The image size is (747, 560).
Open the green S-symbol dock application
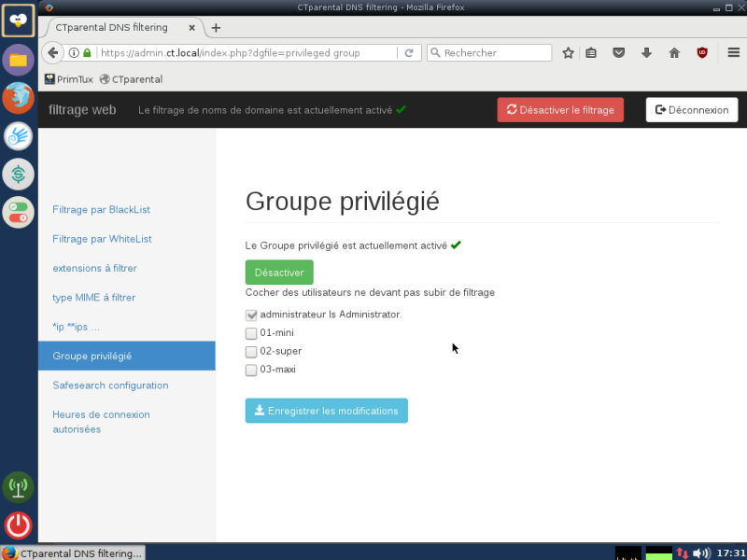(18, 175)
